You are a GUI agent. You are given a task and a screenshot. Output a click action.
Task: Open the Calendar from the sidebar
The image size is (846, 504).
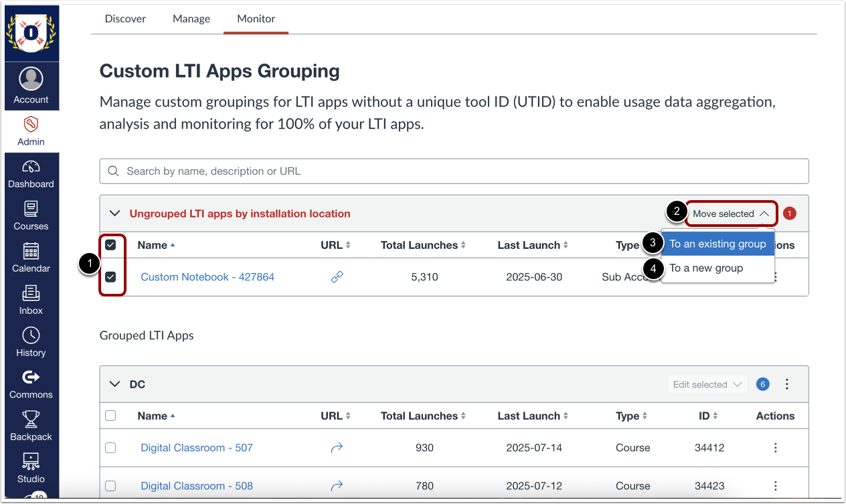pos(31,259)
